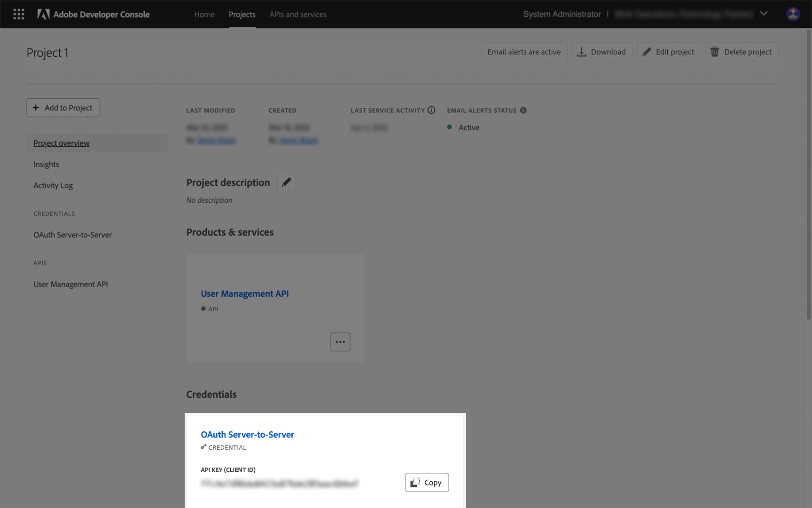Click the Add to Project button
Image resolution: width=812 pixels, height=508 pixels.
[63, 108]
